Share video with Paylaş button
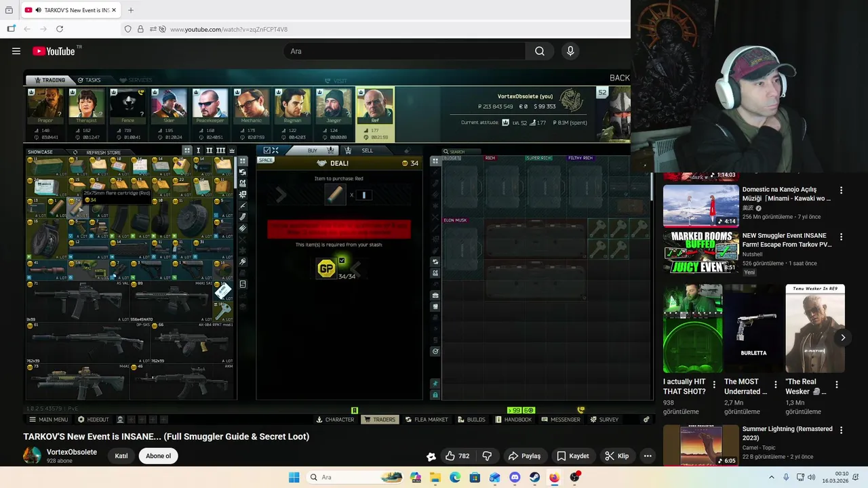The width and height of the screenshot is (868, 488). 525,456
